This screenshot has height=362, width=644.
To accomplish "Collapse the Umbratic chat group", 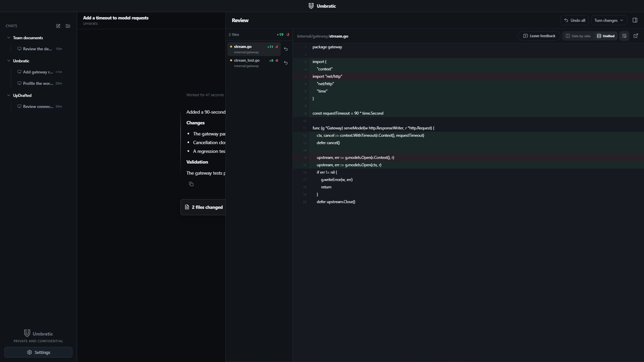I will [x=9, y=61].
